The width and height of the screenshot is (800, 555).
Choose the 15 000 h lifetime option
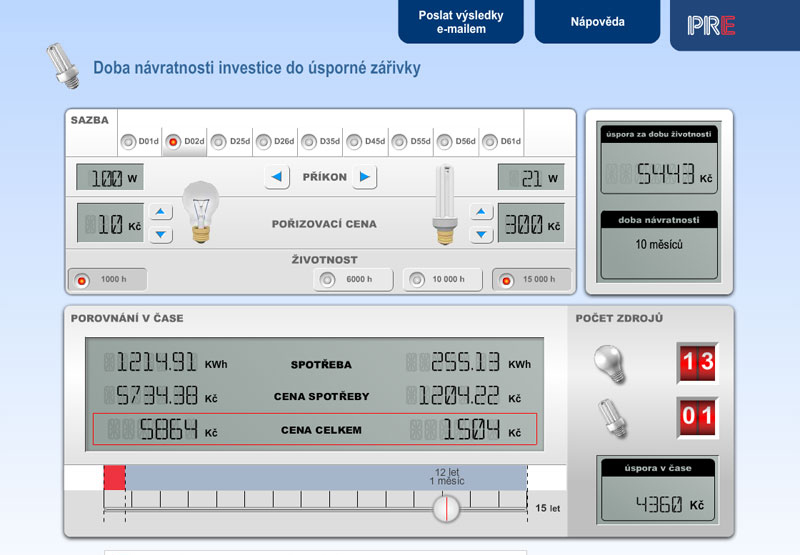click(x=532, y=280)
